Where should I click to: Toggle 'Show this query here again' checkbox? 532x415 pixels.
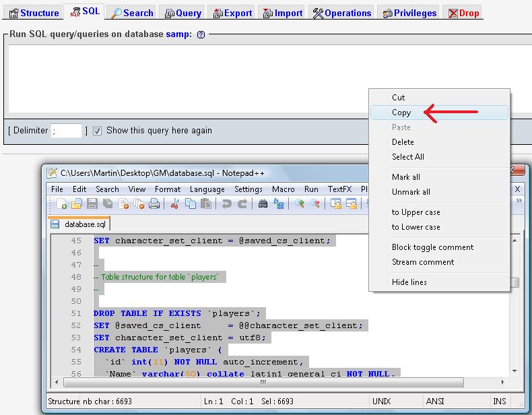[97, 131]
